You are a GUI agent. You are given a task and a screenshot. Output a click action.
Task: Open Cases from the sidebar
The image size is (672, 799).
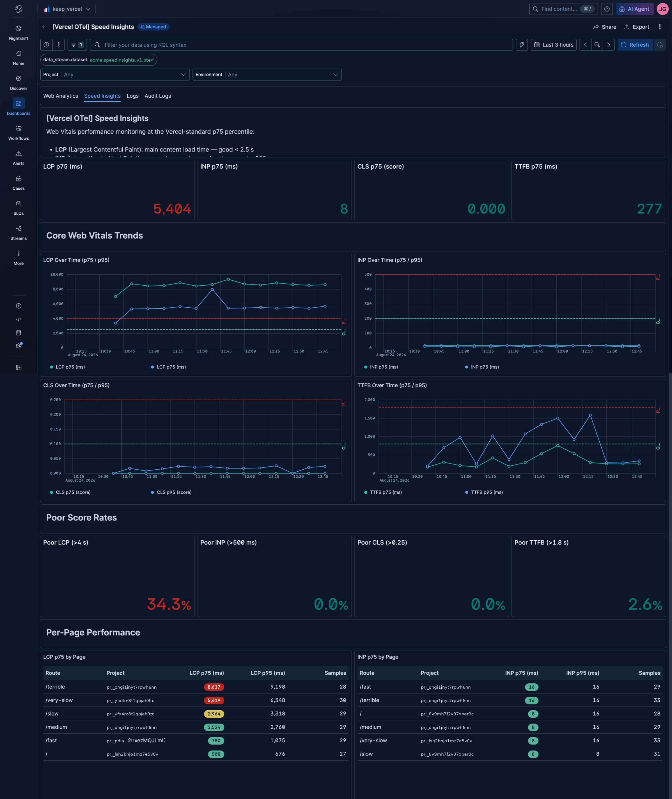[x=18, y=183]
